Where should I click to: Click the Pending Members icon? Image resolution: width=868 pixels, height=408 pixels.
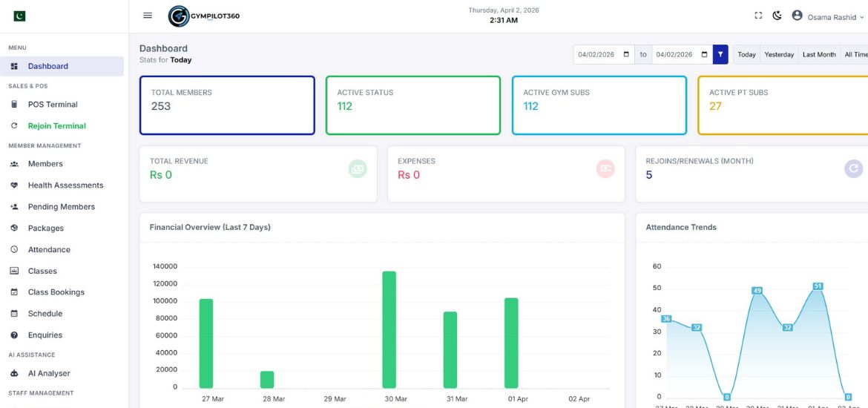click(14, 207)
